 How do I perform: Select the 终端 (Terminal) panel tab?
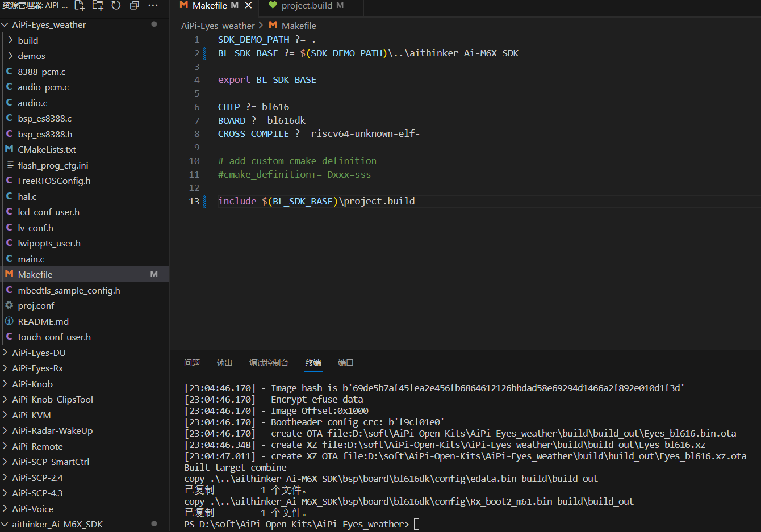[x=313, y=363]
